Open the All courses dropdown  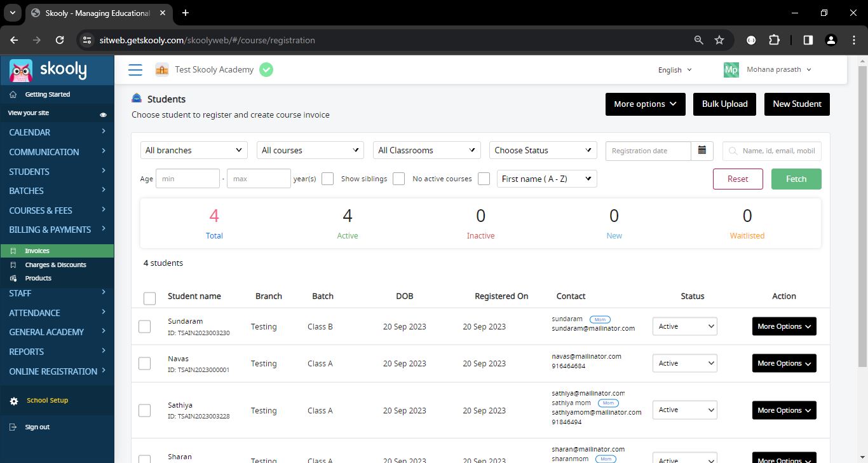(311, 150)
